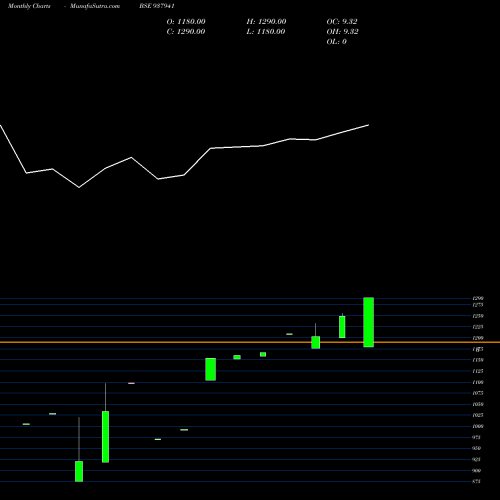Click the green candle between 1105 and 1153
The height and width of the screenshot is (500, 500).
click(210, 369)
